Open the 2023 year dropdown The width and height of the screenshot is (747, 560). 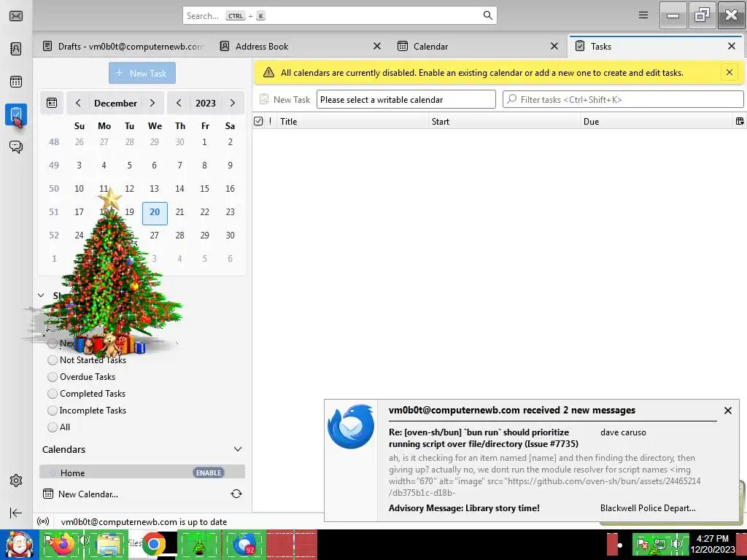click(205, 103)
